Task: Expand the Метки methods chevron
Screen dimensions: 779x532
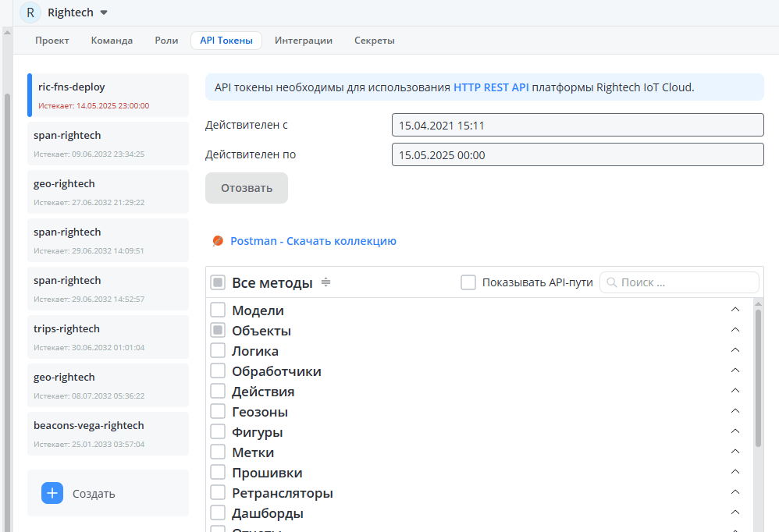Action: pyautogui.click(x=735, y=452)
